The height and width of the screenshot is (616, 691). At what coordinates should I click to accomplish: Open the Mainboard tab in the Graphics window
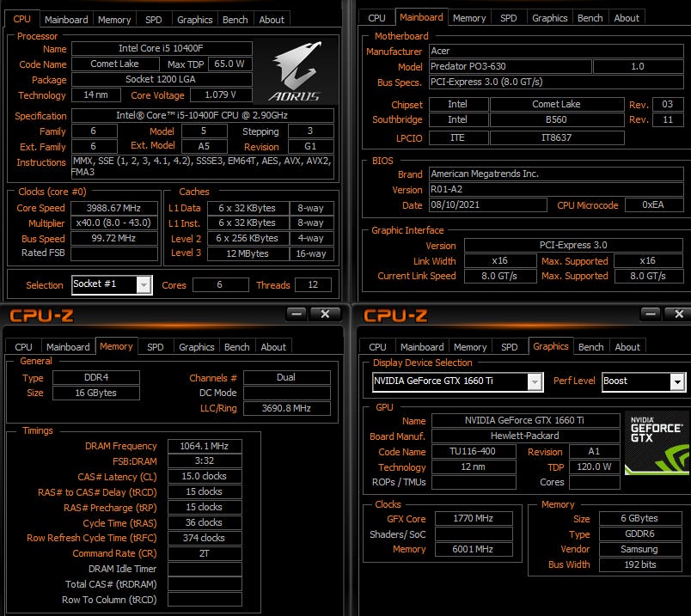point(422,347)
